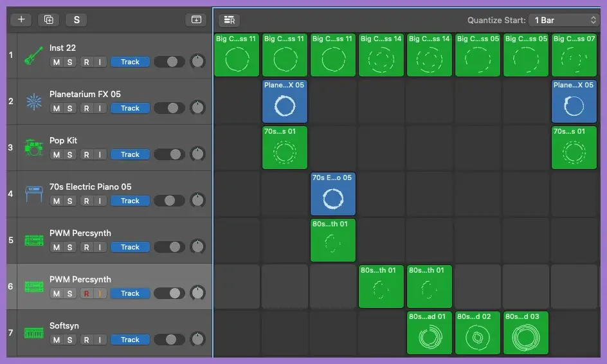Image resolution: width=607 pixels, height=364 pixels.
Task: Click the import tracks icon above track list
Action: click(196, 19)
